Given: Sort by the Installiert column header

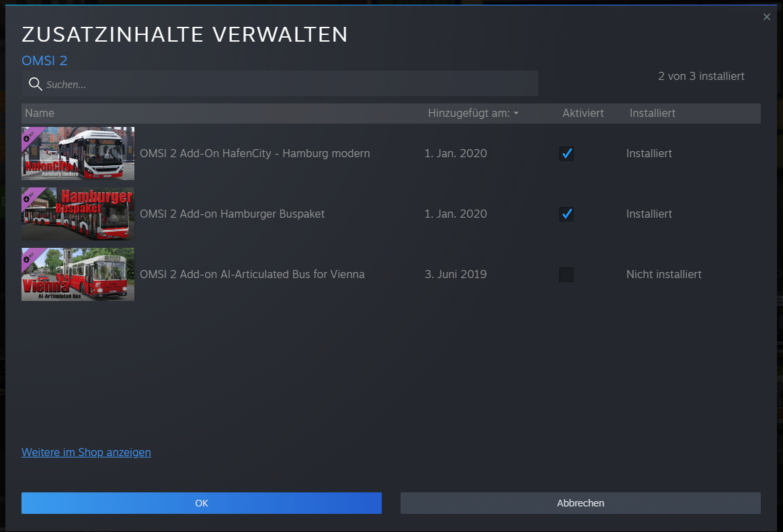Looking at the screenshot, I should point(652,114).
